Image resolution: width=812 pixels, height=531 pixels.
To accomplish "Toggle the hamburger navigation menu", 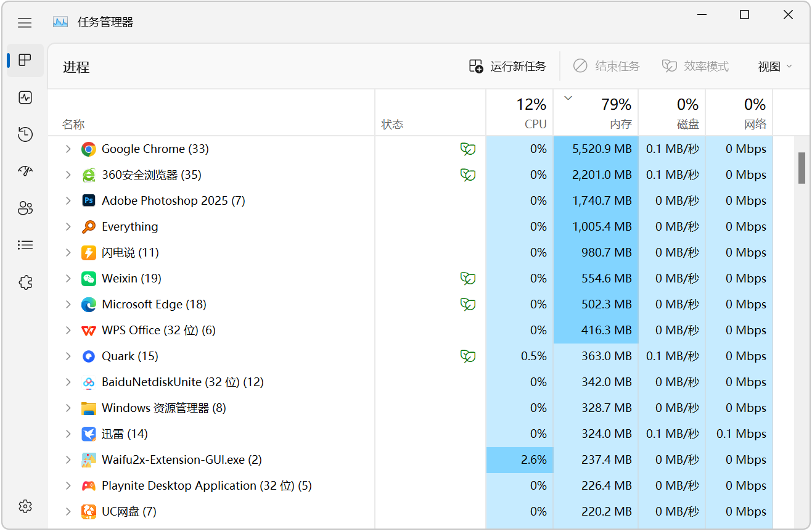I will (25, 23).
